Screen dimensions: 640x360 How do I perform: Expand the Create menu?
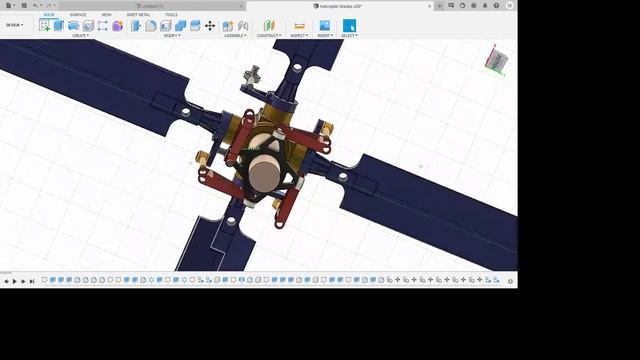(x=80, y=36)
